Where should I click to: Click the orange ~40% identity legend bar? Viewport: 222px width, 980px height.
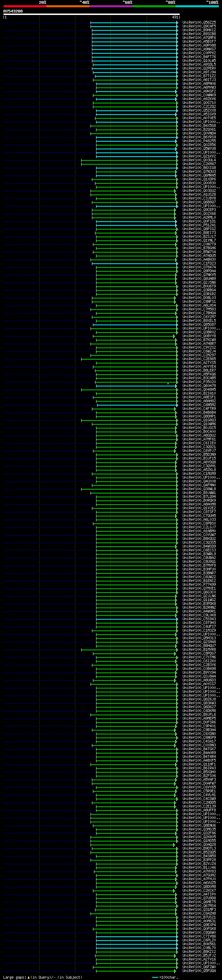coord(68,6)
